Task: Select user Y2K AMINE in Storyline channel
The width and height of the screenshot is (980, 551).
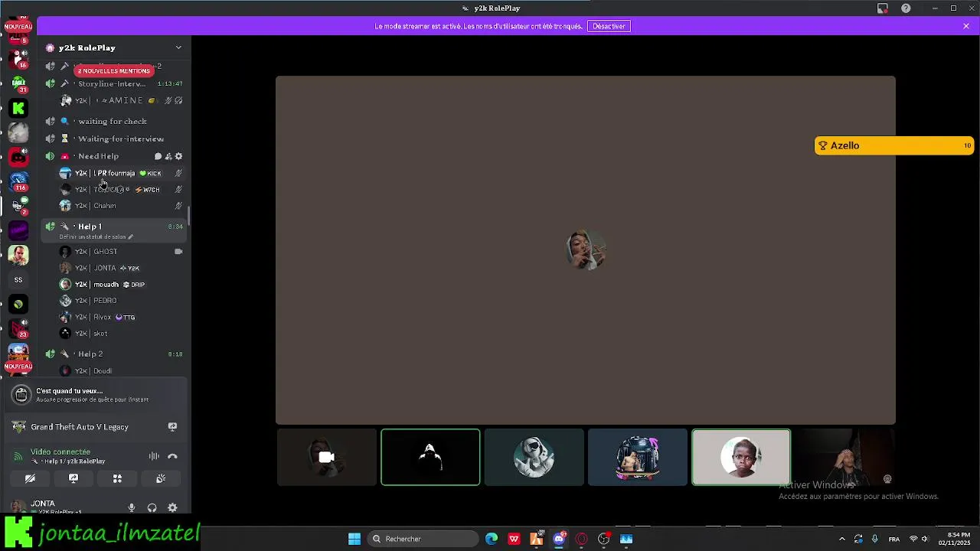Action: [x=113, y=100]
